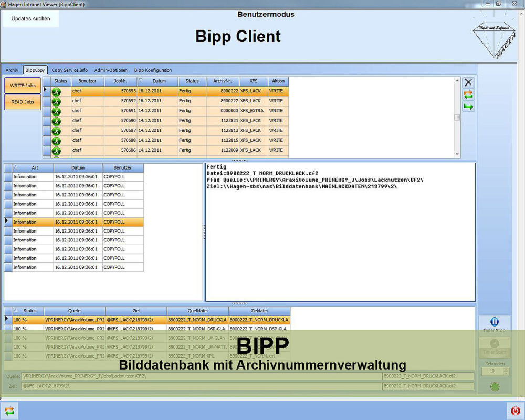Click jobs table scroll up arrow

click(457, 80)
